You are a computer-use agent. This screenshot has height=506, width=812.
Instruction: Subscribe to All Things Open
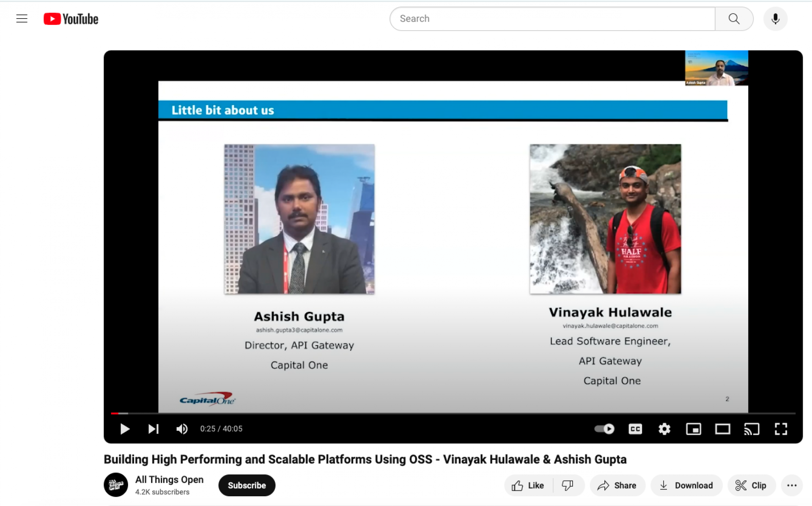247,485
